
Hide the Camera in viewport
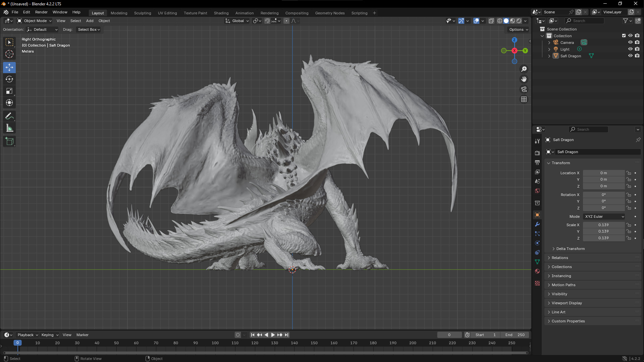[x=630, y=43]
